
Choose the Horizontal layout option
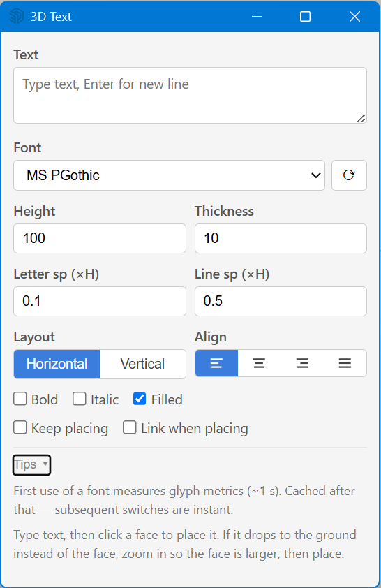57,364
